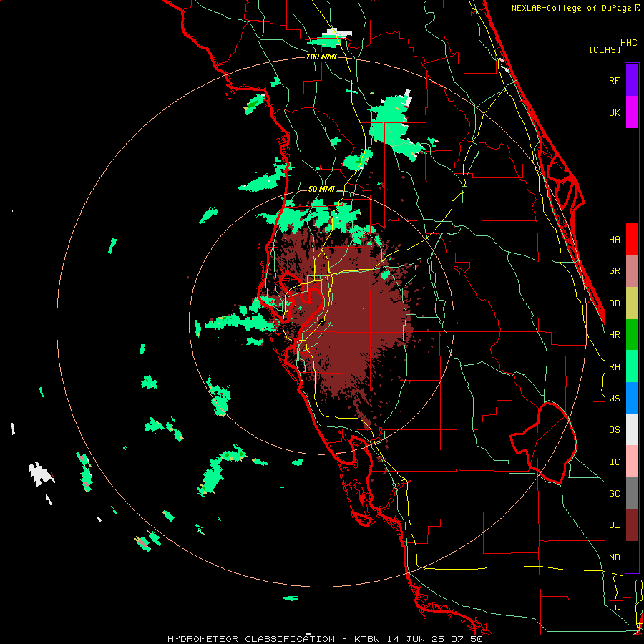Click the UK legend label
The image size is (644, 644).
(x=614, y=112)
